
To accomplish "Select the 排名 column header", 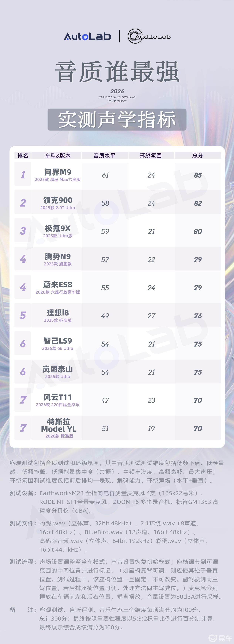I will click(23, 156).
